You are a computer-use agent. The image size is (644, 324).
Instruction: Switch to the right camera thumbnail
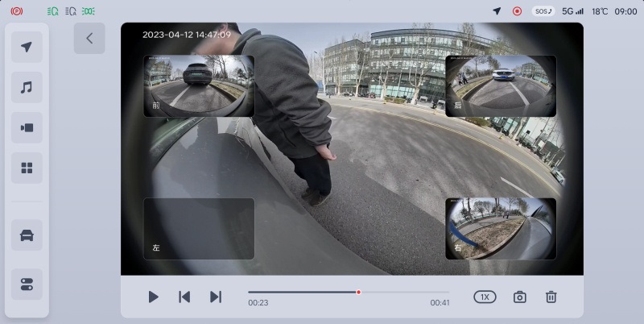click(x=500, y=228)
